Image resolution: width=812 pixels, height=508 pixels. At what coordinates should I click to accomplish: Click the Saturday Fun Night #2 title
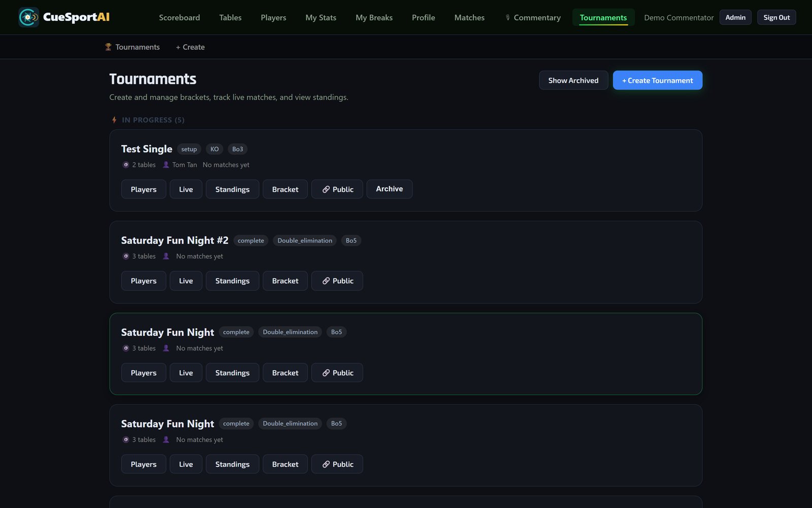tap(175, 240)
